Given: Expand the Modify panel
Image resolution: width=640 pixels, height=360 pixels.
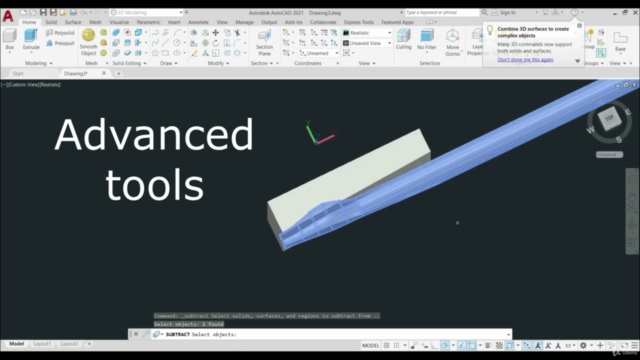Looking at the screenshot, I should click(218, 63).
